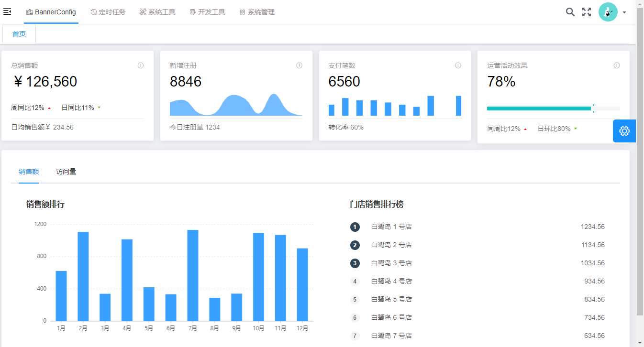Click the 日均销售额￥234.56 text
The width and height of the screenshot is (644, 347).
pos(43,128)
